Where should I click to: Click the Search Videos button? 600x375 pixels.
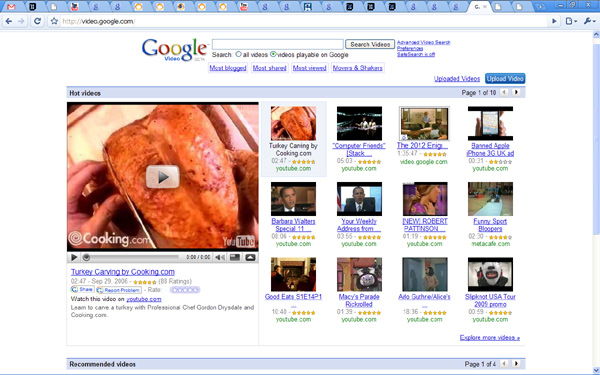tap(370, 44)
